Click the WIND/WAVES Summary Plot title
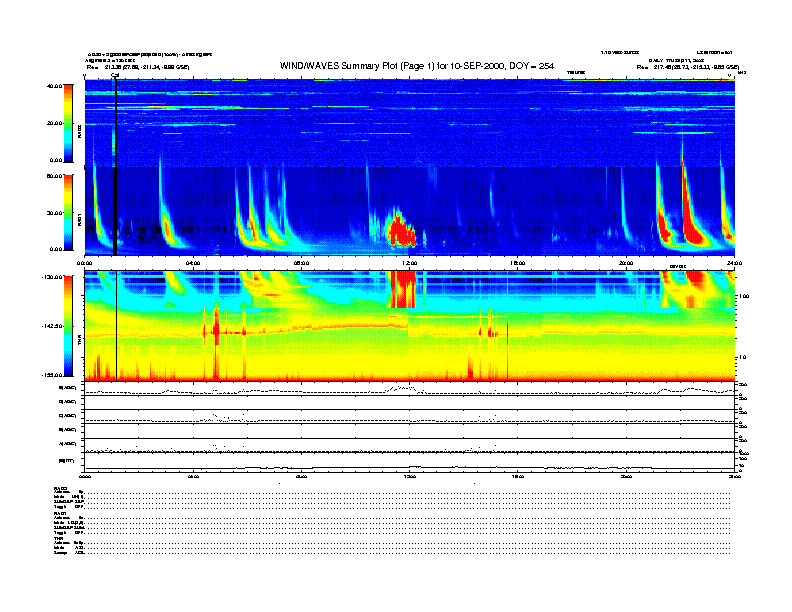The image size is (792, 612). pos(417,66)
